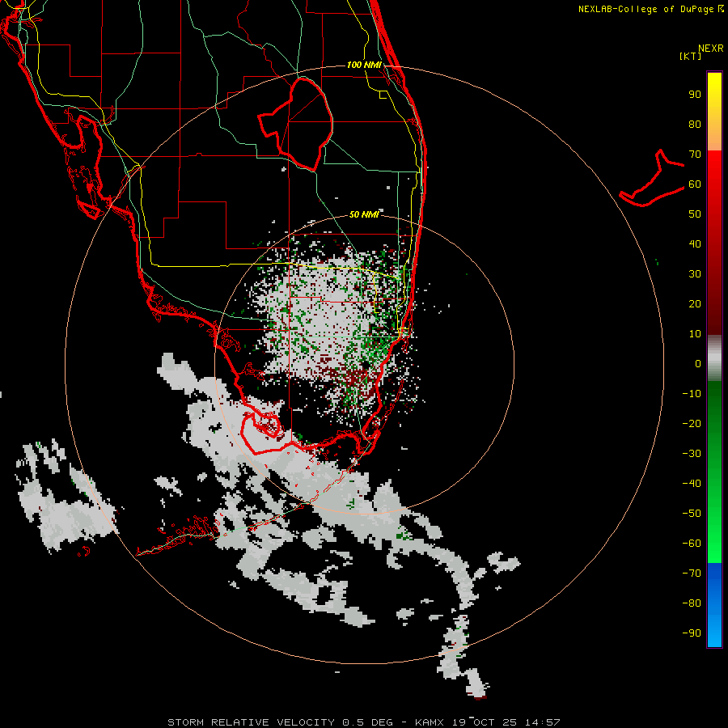Screen dimensions: 728x728
Task: Click the -60 value on velocity scale
Action: pos(692,544)
